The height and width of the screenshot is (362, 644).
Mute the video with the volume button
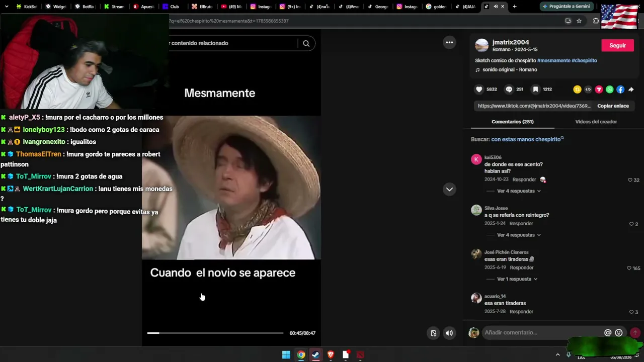pyautogui.click(x=449, y=333)
